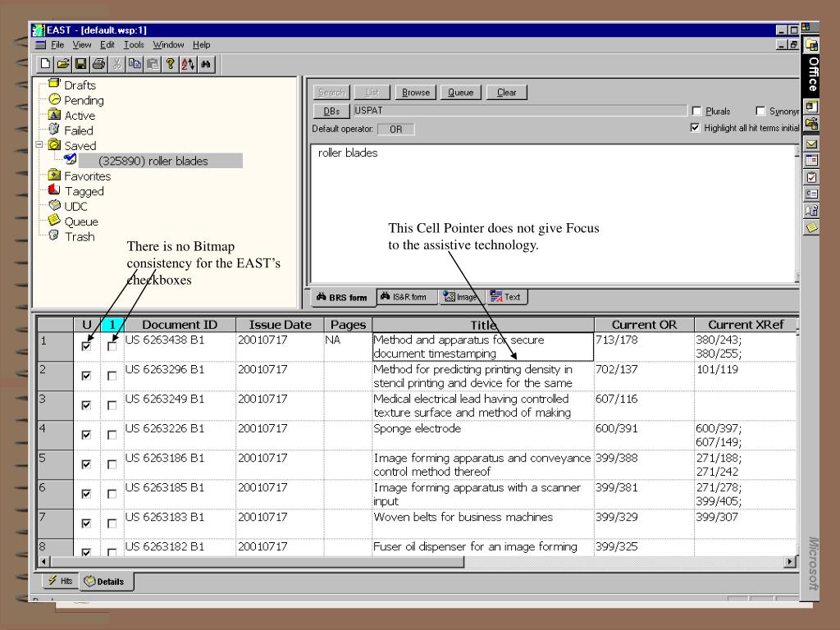Open the Tools menu
This screenshot has width=840, height=630.
134,45
